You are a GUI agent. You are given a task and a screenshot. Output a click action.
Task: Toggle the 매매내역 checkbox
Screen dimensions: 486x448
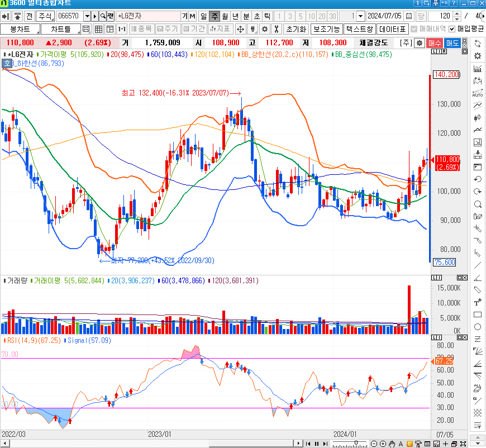pyautogui.click(x=414, y=29)
